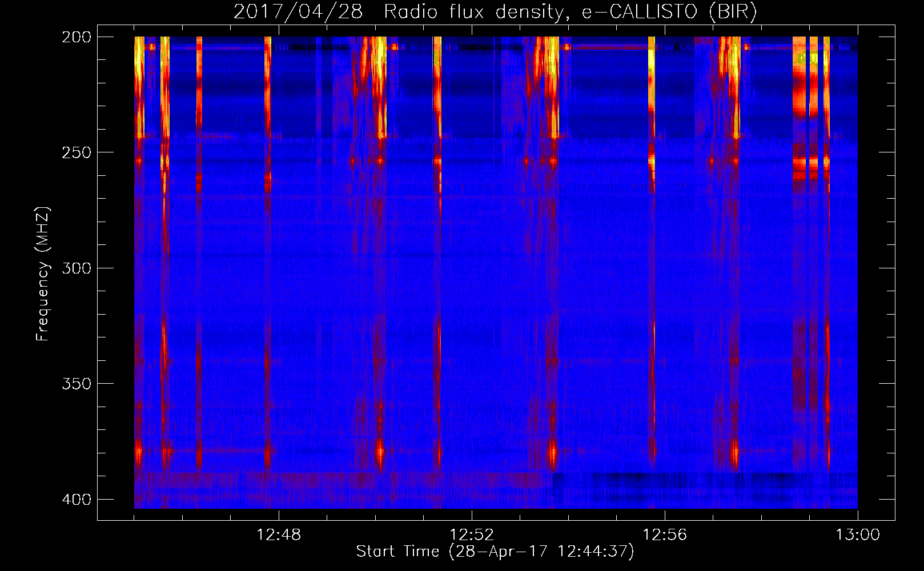
Task: Click the 12:56 time tick label
Action: 665,535
